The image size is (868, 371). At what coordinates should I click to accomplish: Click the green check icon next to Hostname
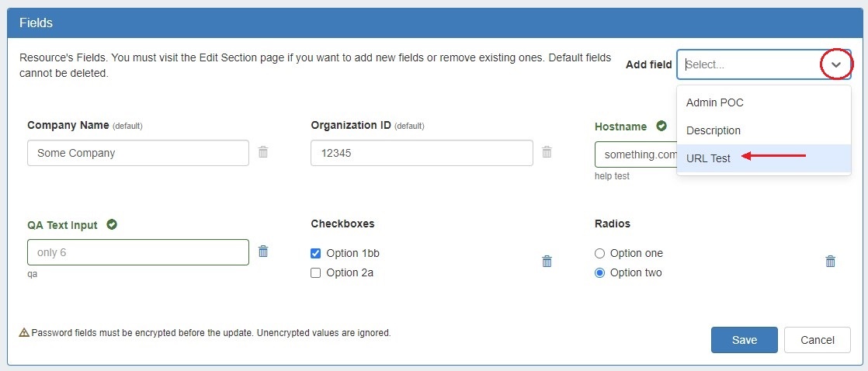pos(661,126)
